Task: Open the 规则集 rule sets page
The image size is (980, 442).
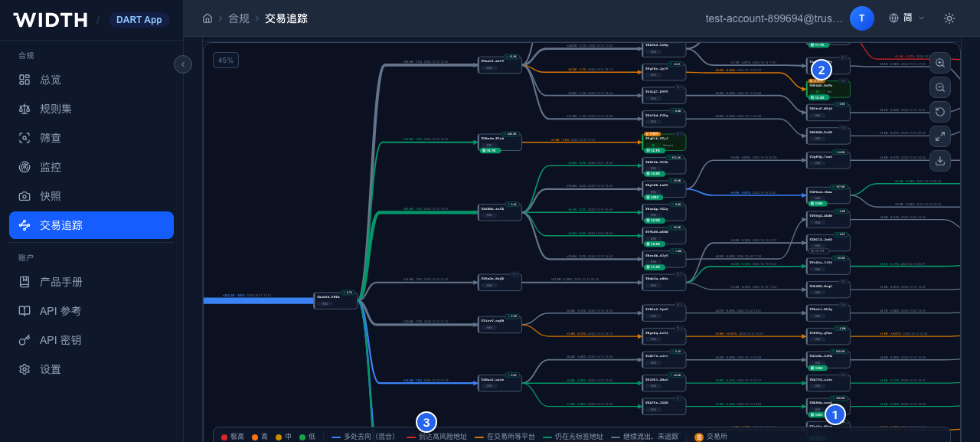Action: tap(91, 109)
